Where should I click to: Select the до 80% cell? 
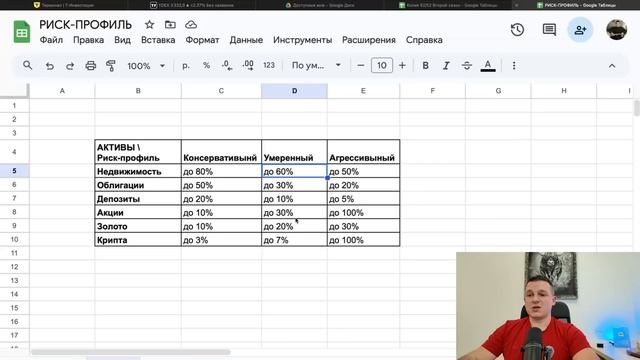(x=221, y=171)
